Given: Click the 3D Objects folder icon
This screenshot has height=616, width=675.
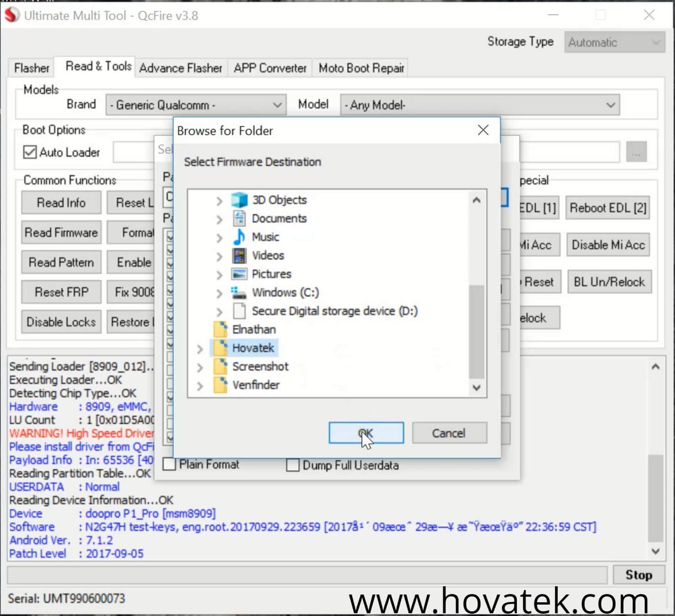Looking at the screenshot, I should tap(239, 200).
